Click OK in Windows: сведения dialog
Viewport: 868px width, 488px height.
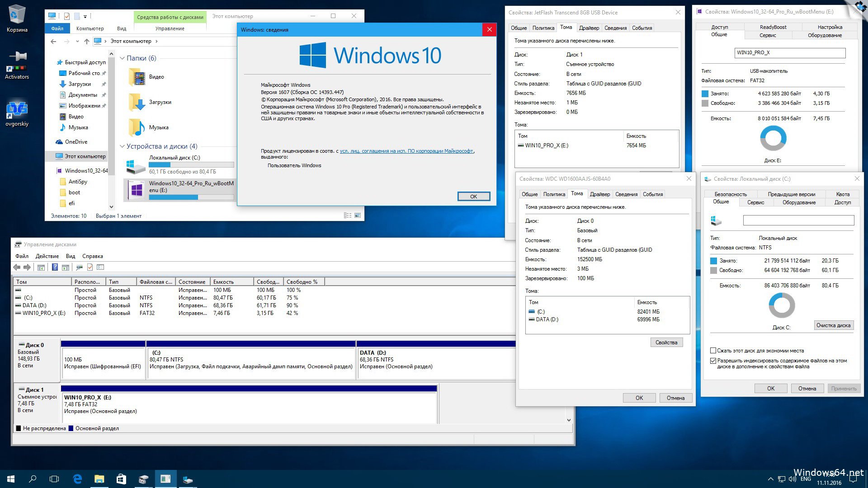tap(473, 197)
